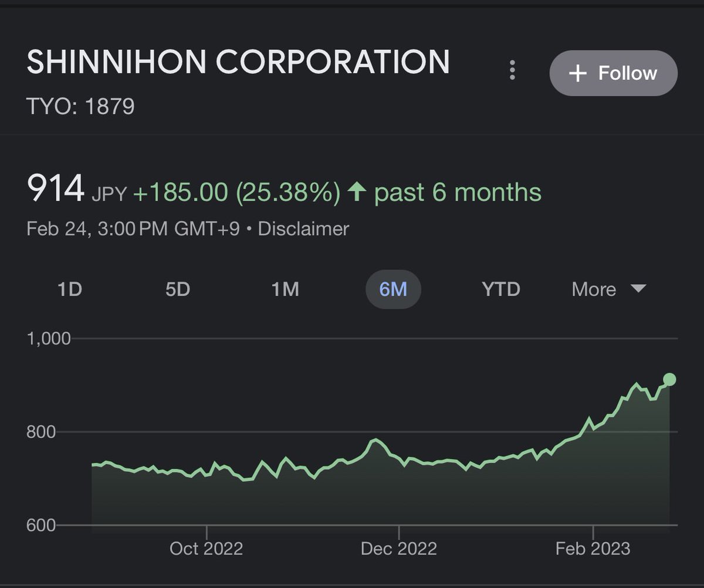View year-to-date YTD chart
The width and height of the screenshot is (704, 588).
click(500, 289)
